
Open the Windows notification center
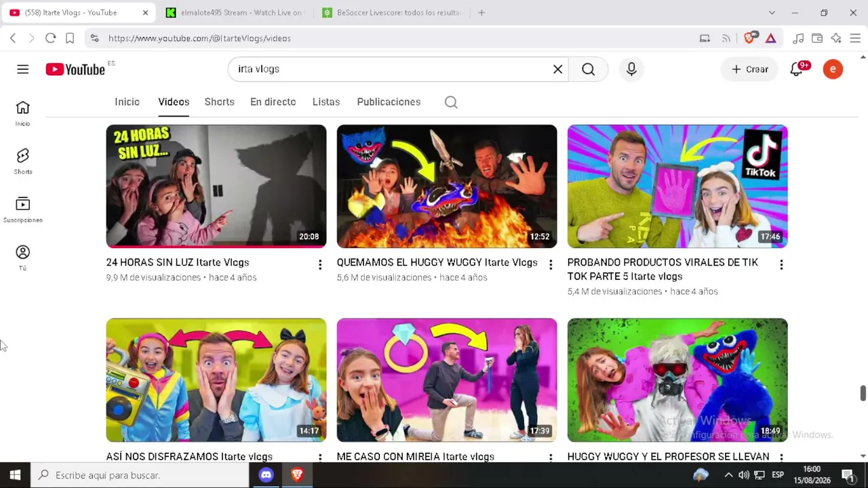click(x=848, y=475)
